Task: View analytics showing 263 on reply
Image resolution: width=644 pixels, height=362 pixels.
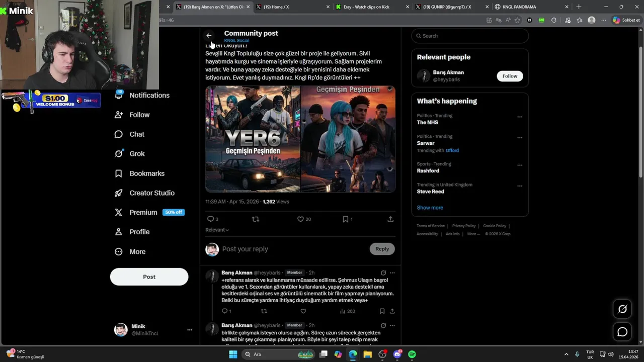Action: [347, 311]
